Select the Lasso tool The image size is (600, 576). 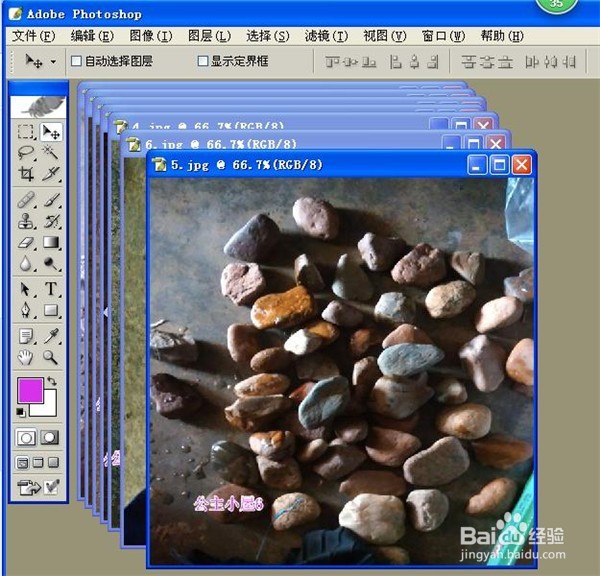pyautogui.click(x=26, y=152)
